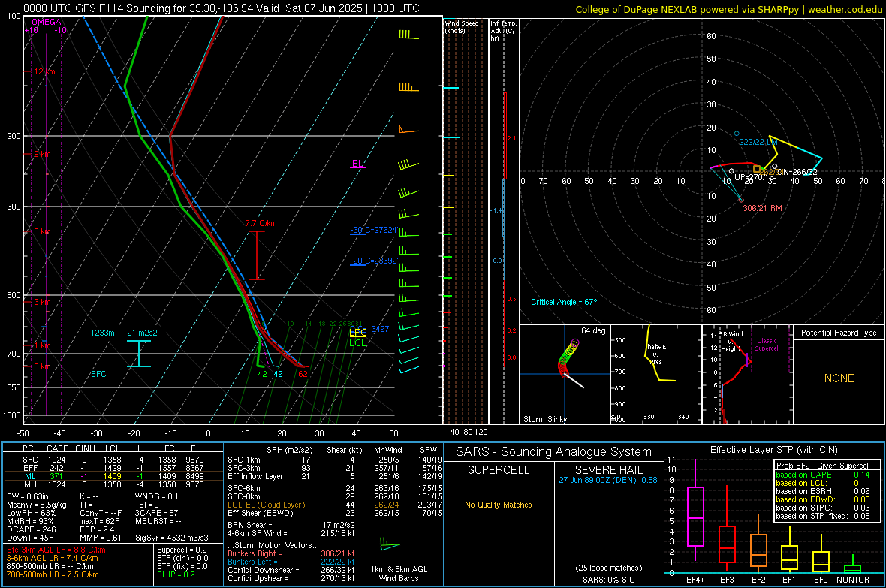Click the Classic Supercell label in SR Wind inset
This screenshot has width=886, height=588.
point(767,345)
